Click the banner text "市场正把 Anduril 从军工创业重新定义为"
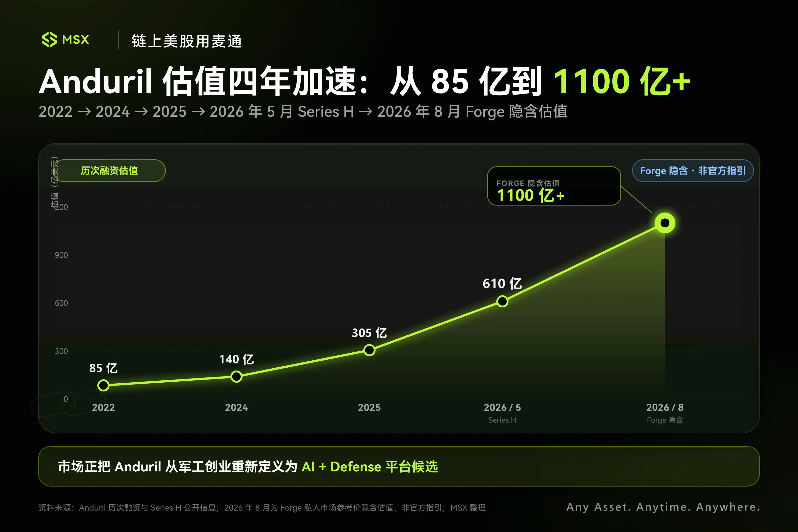Viewport: 798px width, 532px height. (x=178, y=467)
